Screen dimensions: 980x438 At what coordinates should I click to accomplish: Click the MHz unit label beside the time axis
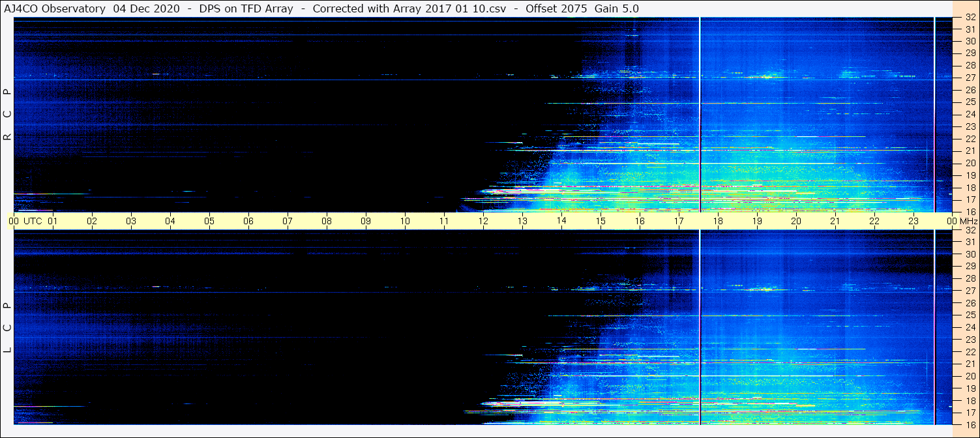(969, 221)
